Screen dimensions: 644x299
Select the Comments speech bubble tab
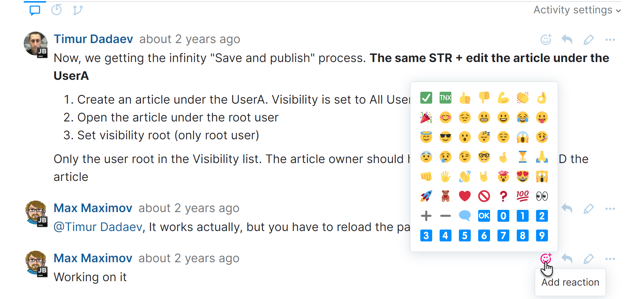[x=34, y=10]
